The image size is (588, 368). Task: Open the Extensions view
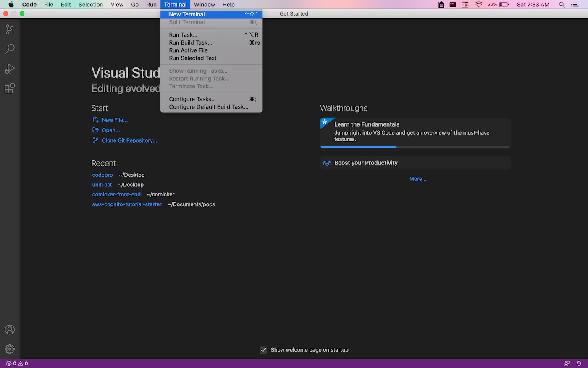point(10,88)
